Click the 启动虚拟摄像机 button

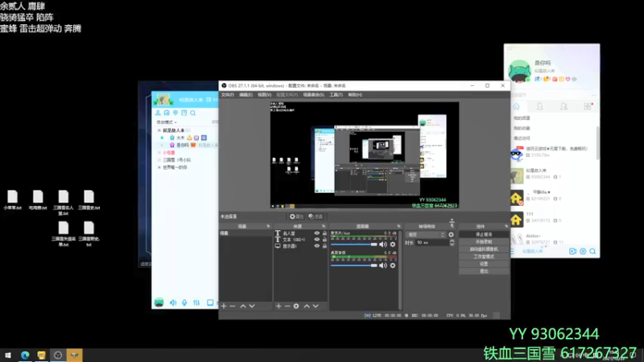[484, 249]
